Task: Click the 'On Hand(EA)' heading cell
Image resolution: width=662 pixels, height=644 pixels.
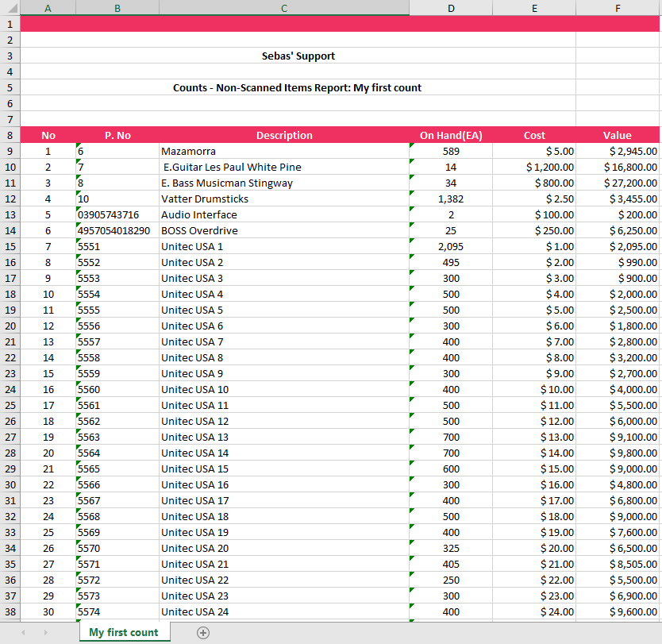Action: pyautogui.click(x=451, y=135)
